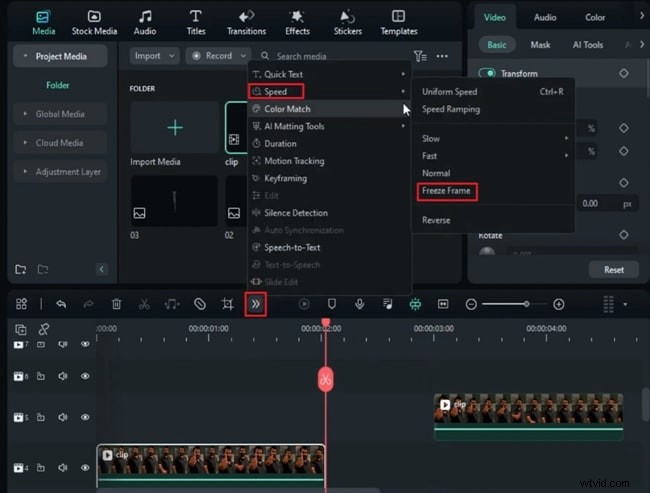Image resolution: width=650 pixels, height=493 pixels.
Task: Open the Stickers tab
Action: coord(348,23)
